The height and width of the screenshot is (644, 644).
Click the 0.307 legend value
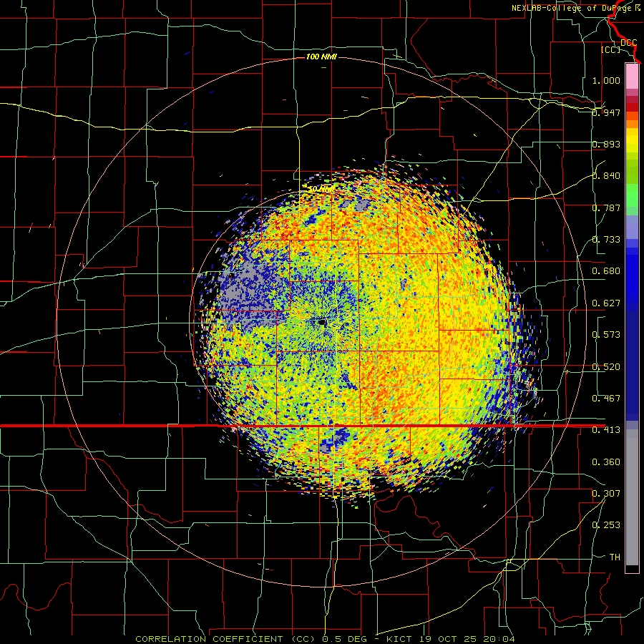pos(606,494)
